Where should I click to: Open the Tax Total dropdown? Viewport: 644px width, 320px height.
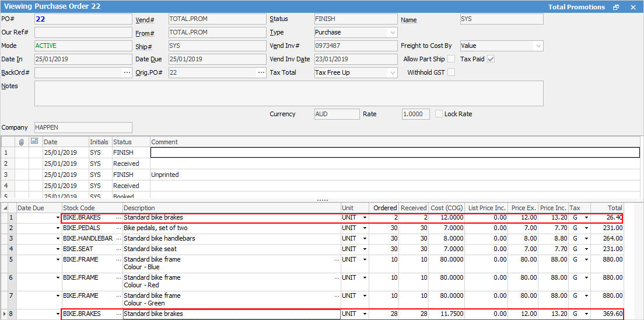coord(392,73)
